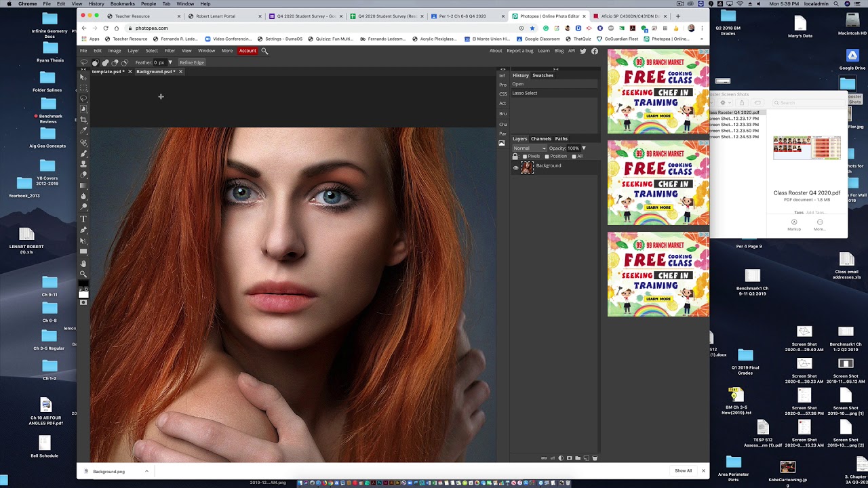Delete layer with trash icon
The width and height of the screenshot is (868, 488).
click(595, 458)
